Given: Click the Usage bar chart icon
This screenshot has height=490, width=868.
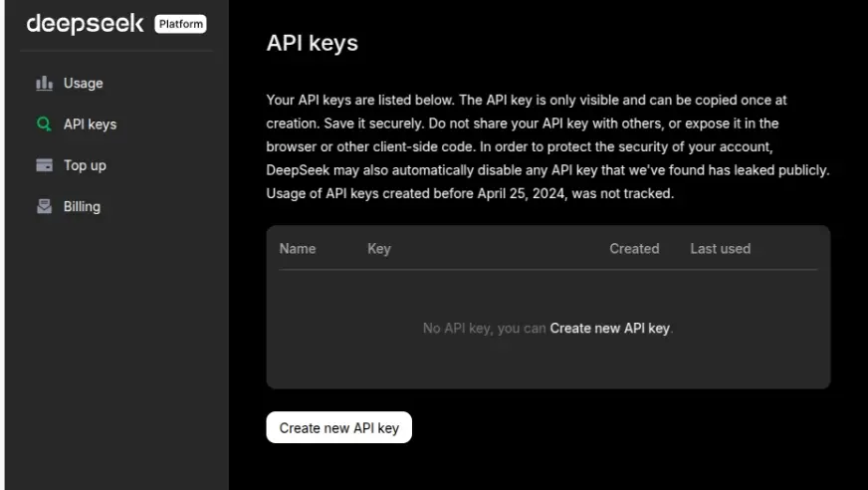Looking at the screenshot, I should [x=44, y=84].
